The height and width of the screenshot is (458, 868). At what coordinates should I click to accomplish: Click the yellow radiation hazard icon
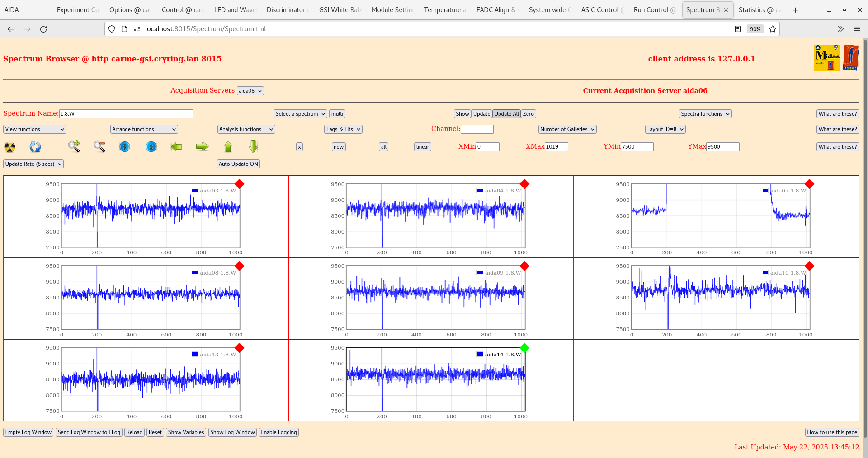(x=9, y=147)
